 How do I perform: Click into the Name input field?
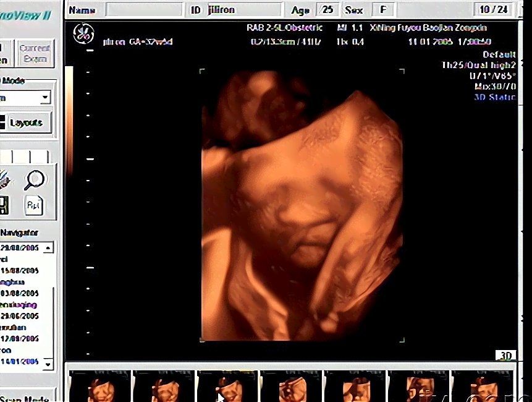(x=144, y=10)
